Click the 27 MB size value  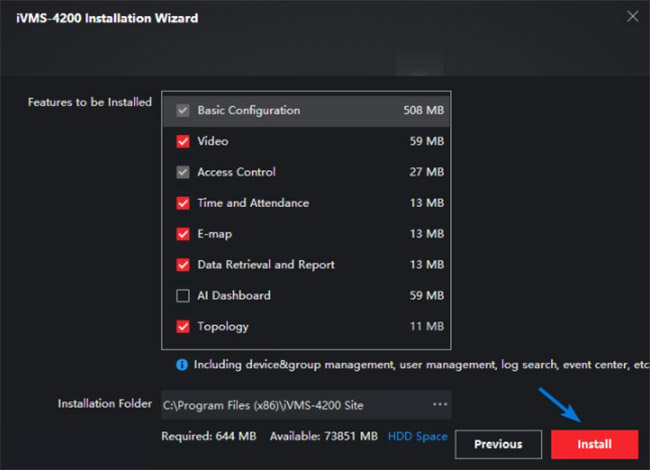click(x=427, y=172)
